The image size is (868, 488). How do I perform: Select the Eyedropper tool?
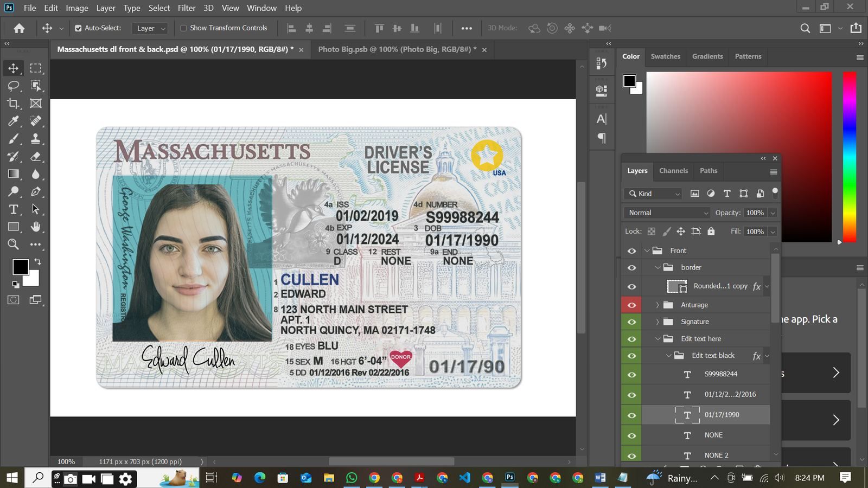[14, 121]
